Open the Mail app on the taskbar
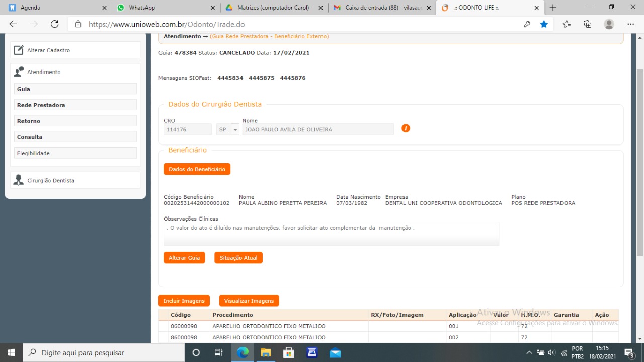The width and height of the screenshot is (644, 362). [x=335, y=352]
